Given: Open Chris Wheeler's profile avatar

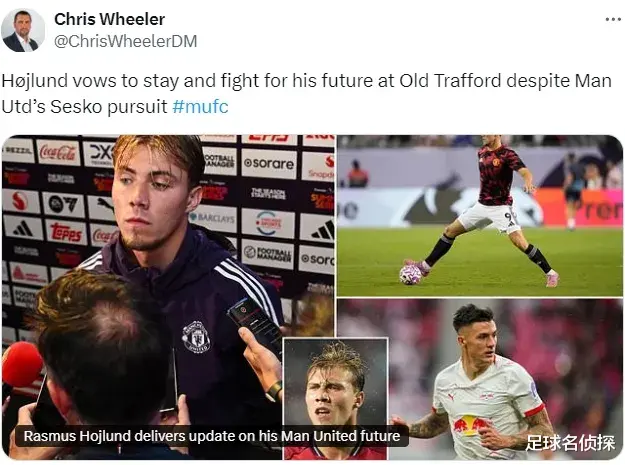Looking at the screenshot, I should 23,30.
